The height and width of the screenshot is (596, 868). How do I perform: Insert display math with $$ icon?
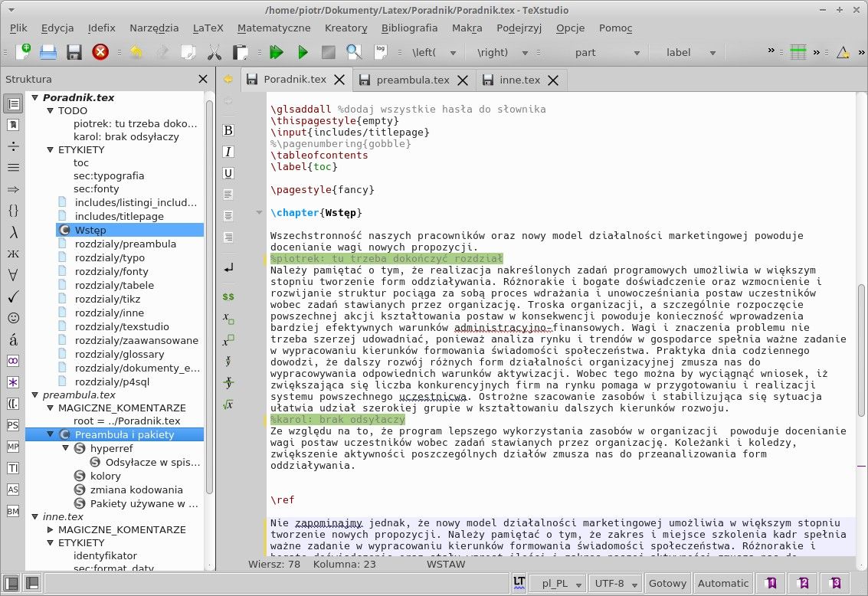(x=228, y=296)
